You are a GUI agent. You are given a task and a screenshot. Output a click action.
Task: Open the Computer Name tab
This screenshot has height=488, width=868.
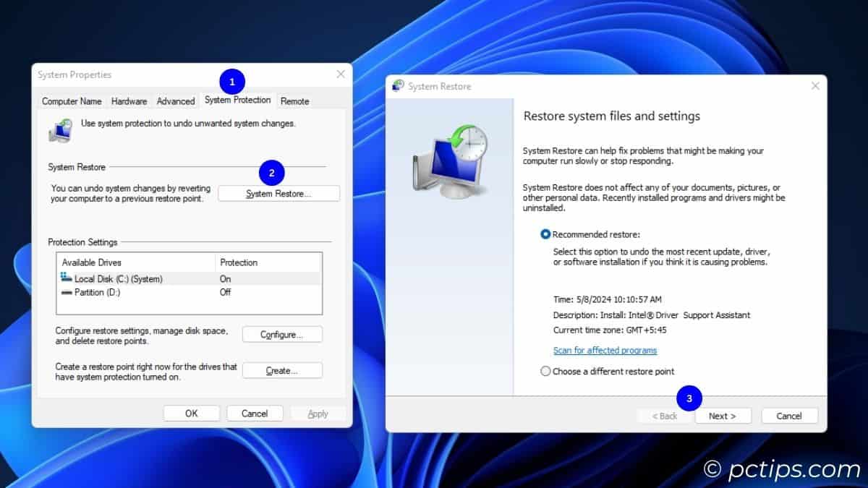pos(71,101)
